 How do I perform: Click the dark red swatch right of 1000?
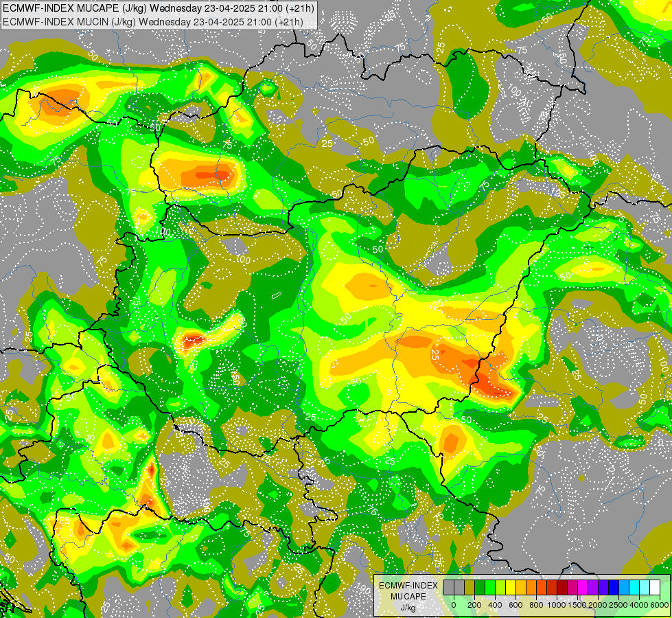[563, 587]
